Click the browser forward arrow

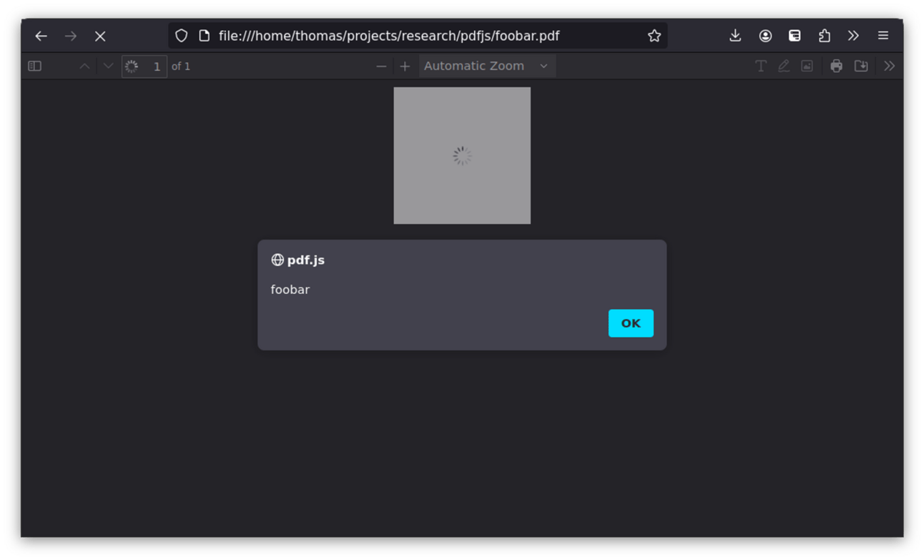pos(71,36)
